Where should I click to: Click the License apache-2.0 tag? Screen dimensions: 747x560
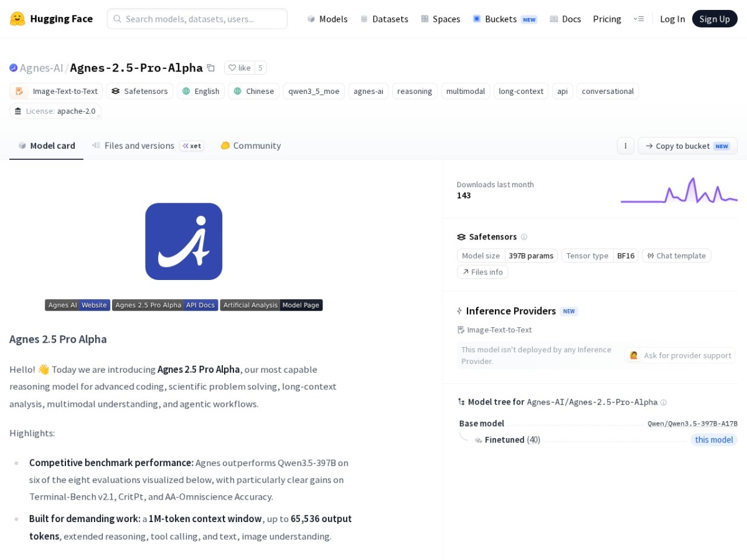pyautogui.click(x=55, y=111)
